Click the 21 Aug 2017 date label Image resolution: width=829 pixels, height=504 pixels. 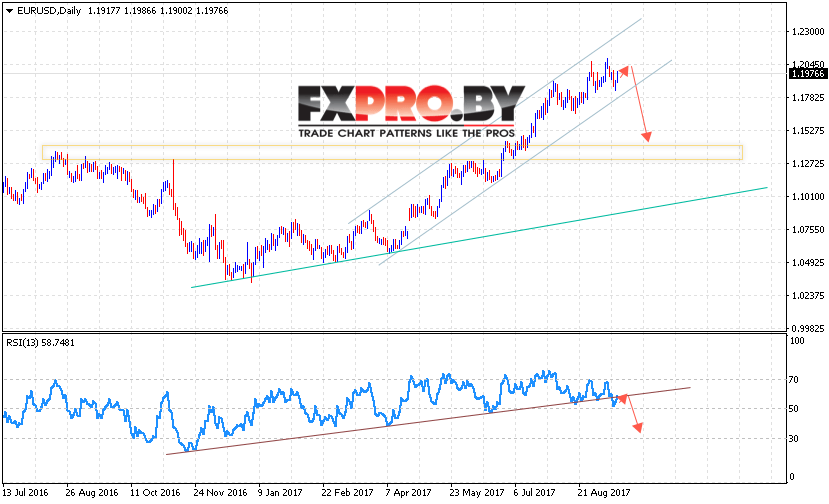click(604, 492)
